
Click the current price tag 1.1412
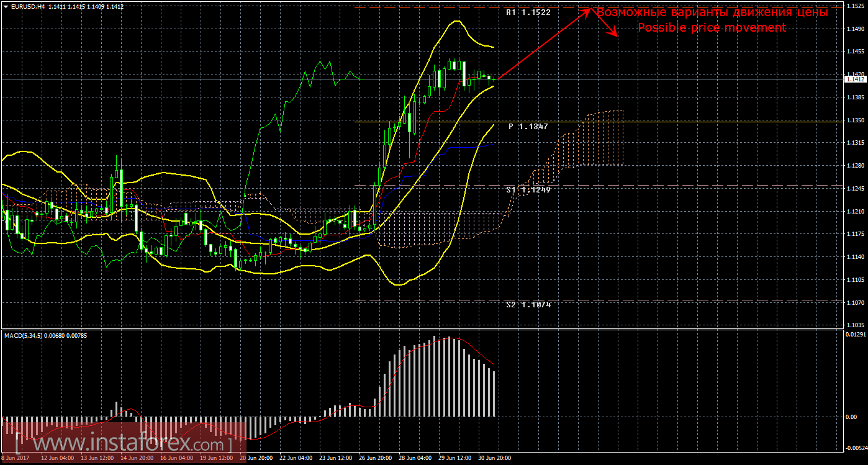coord(854,79)
